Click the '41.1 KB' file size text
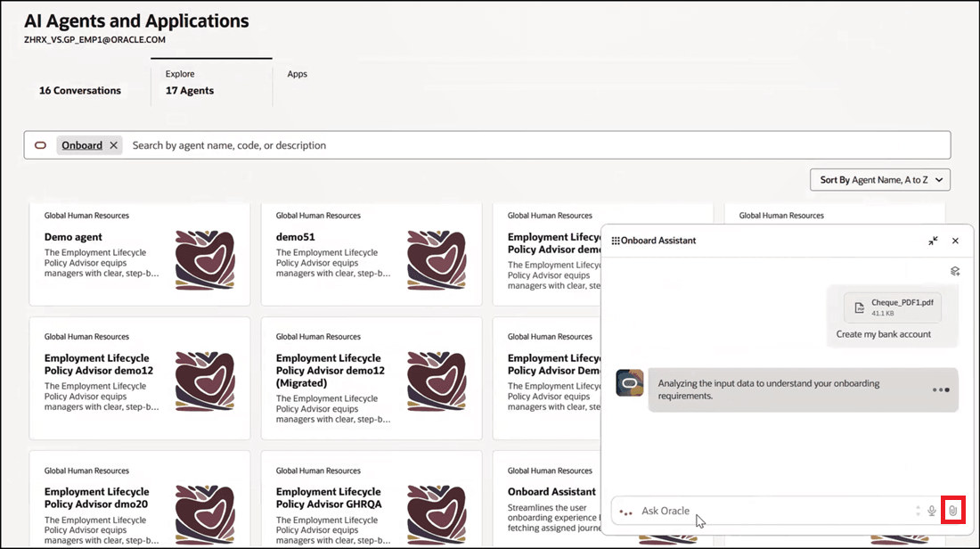This screenshot has height=549, width=980. (883, 313)
